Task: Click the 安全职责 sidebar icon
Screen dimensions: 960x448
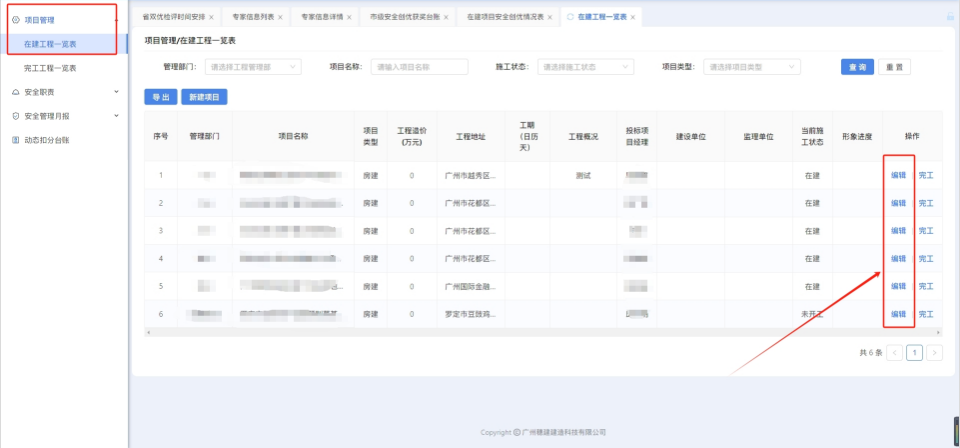Action: [15, 92]
